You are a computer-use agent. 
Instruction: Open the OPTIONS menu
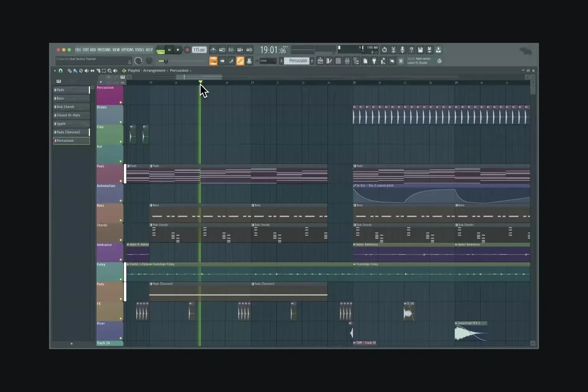pos(127,50)
